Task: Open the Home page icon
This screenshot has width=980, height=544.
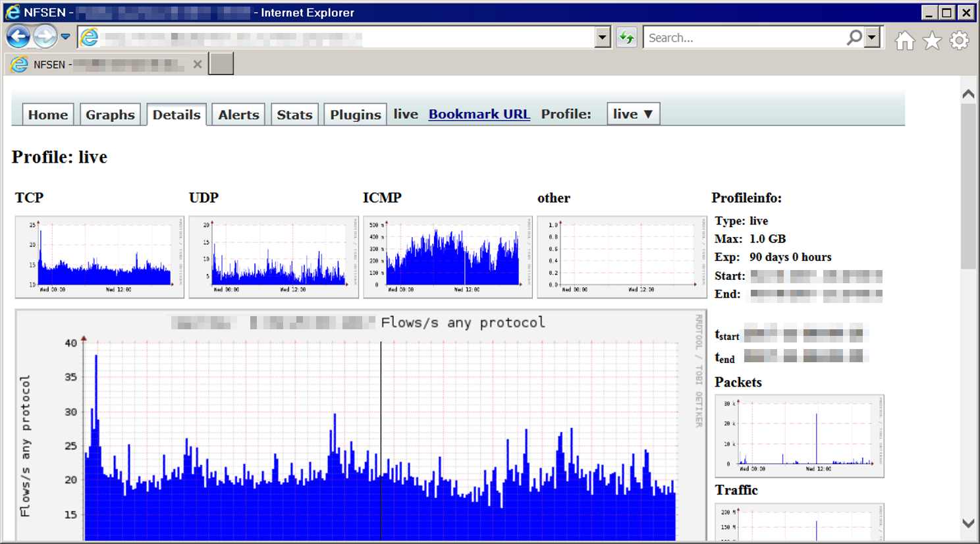Action: click(x=905, y=41)
